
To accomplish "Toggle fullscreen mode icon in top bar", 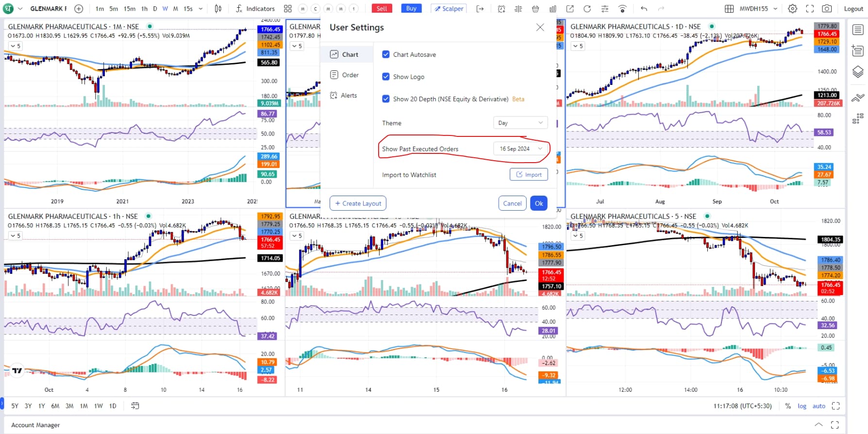I will click(x=810, y=9).
